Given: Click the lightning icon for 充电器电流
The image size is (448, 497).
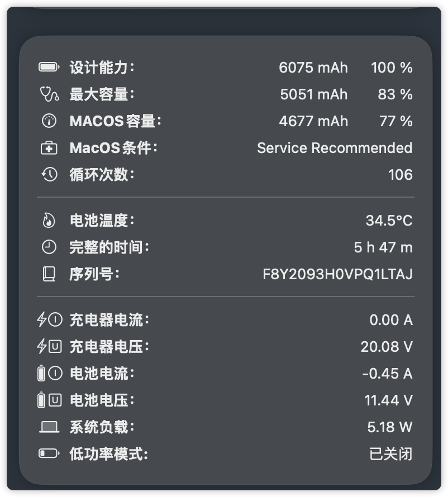Looking at the screenshot, I should pos(50,320).
